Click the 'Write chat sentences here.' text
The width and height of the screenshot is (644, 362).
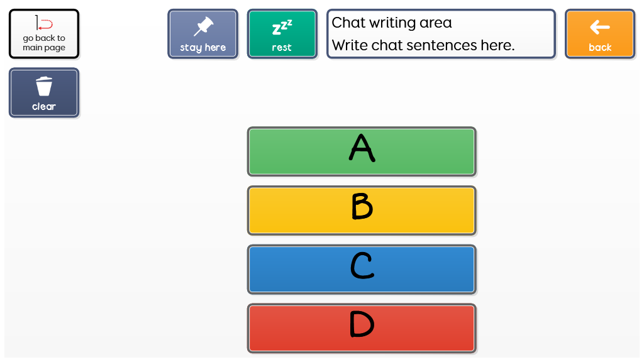(x=423, y=45)
